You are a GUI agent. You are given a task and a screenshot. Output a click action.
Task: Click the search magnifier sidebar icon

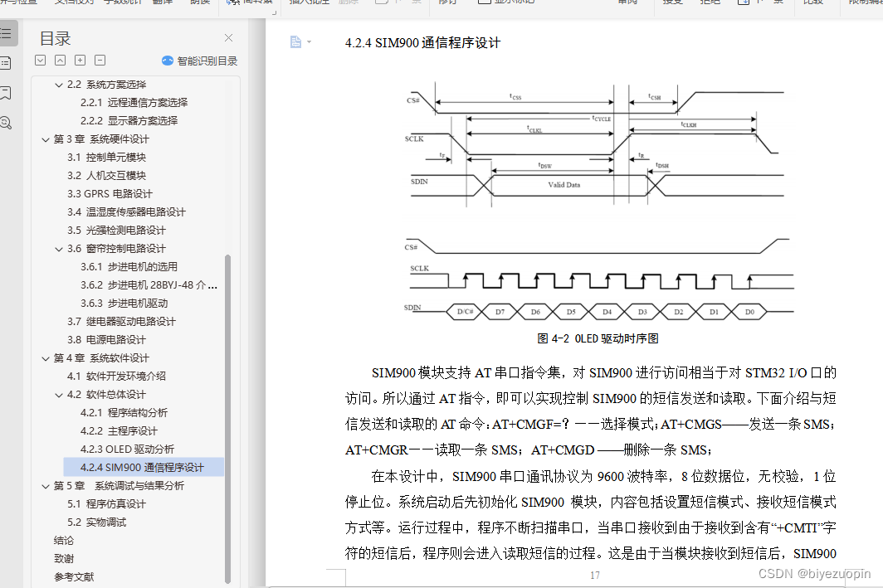tap(7, 122)
